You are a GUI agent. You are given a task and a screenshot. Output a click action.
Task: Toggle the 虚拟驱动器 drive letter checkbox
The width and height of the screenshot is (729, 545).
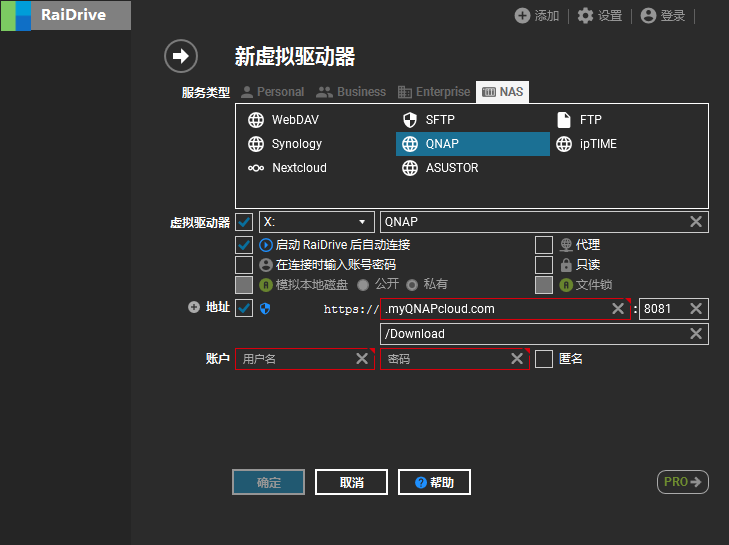pos(244,222)
